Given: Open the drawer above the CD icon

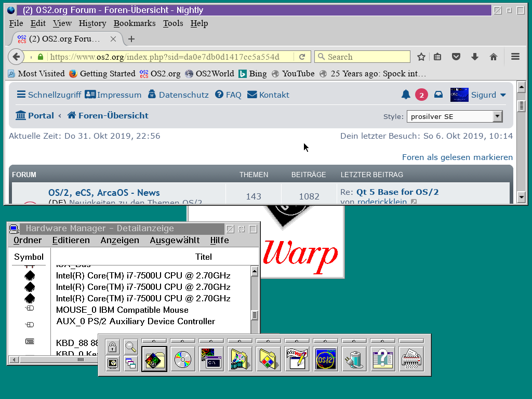Looking at the screenshot, I should pyautogui.click(x=183, y=341).
